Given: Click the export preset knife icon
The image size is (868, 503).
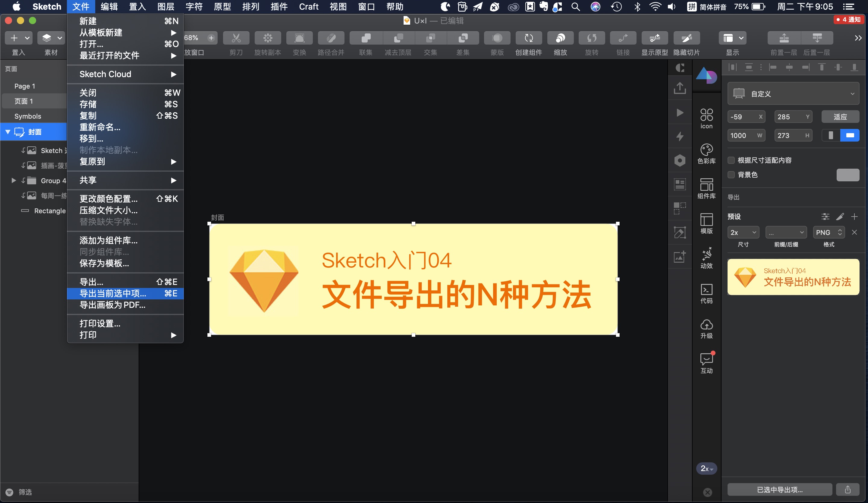Looking at the screenshot, I should (x=840, y=217).
